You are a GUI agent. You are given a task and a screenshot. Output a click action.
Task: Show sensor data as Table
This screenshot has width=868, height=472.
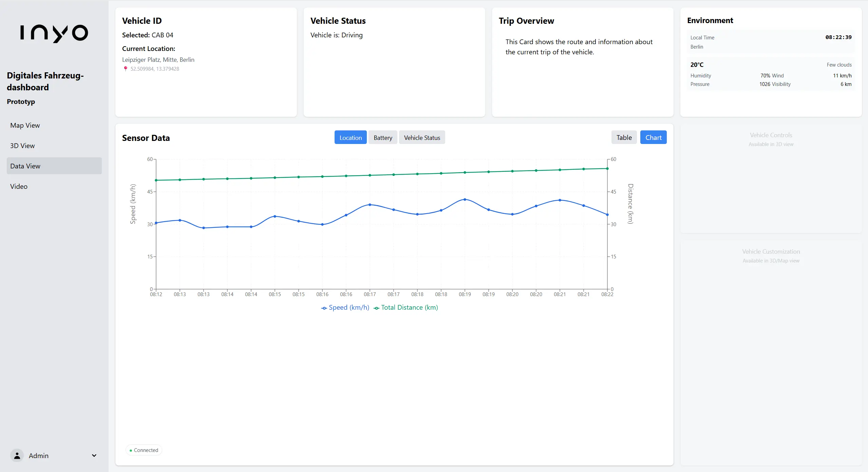[624, 138]
